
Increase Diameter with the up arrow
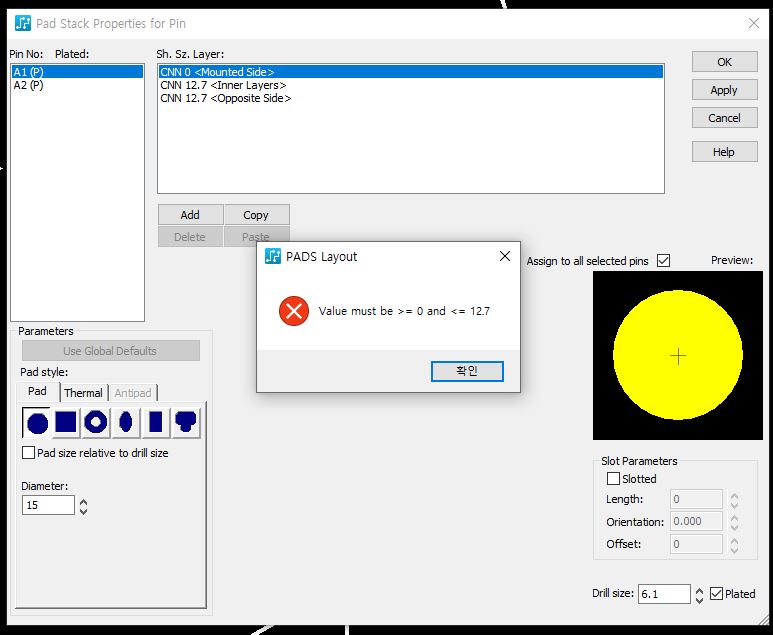click(83, 501)
